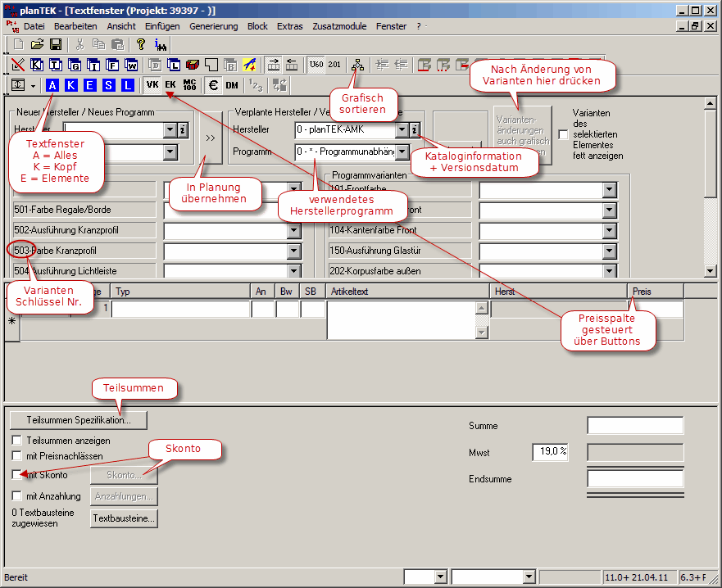This screenshot has height=588, width=722.
Task: Toggle the EK price button
Action: coord(170,85)
